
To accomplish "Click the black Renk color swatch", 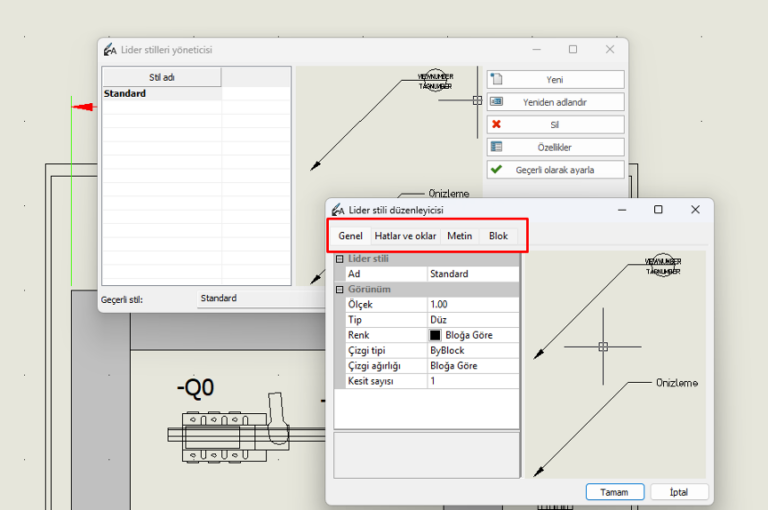I will point(435,336).
